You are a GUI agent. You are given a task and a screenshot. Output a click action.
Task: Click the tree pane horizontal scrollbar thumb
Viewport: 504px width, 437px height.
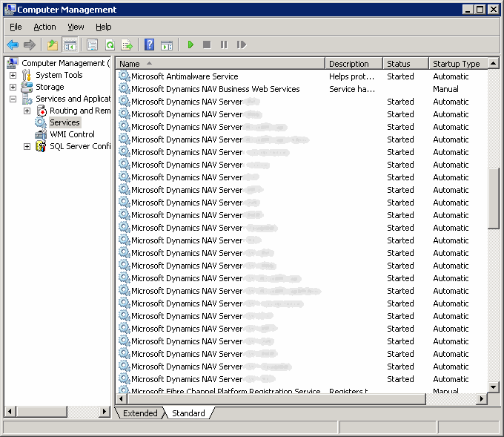click(42, 411)
